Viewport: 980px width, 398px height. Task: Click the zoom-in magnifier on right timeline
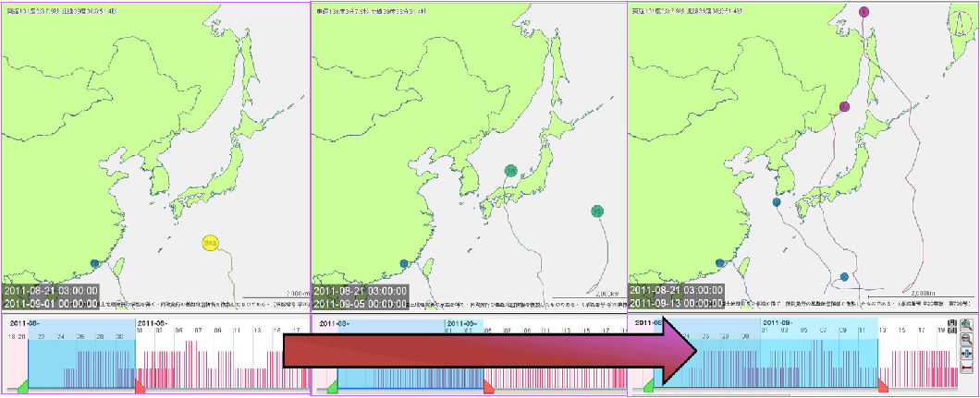(966, 325)
